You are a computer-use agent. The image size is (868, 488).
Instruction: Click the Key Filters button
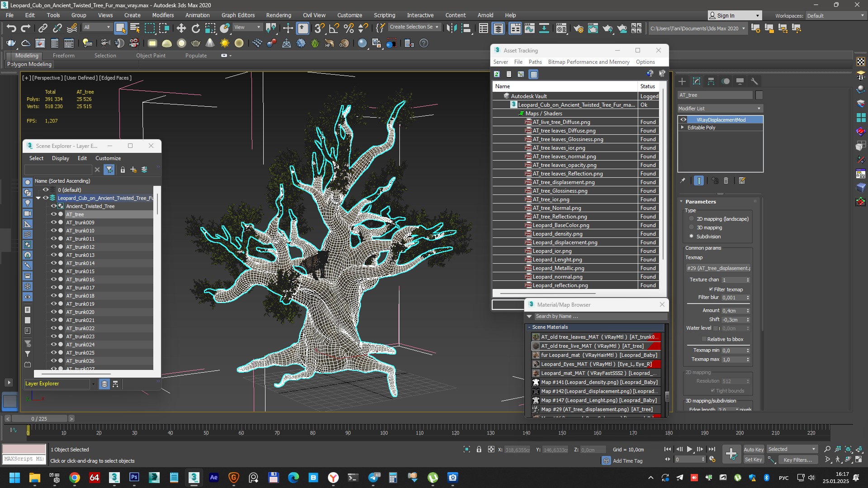click(797, 460)
